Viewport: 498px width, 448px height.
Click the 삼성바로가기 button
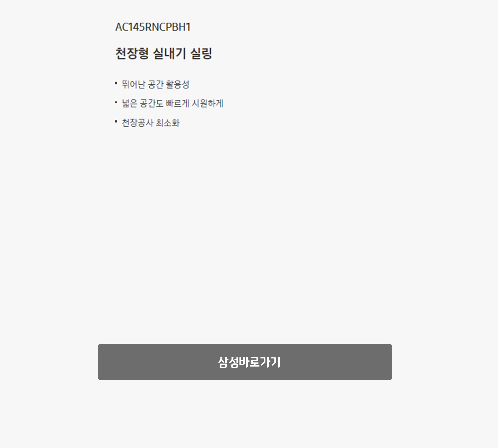245,362
